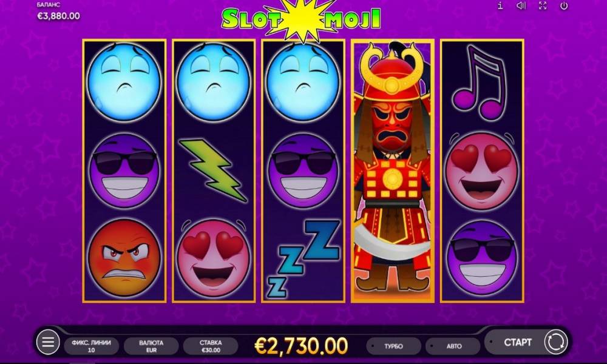Open the Валюта EUR selector

151,346
